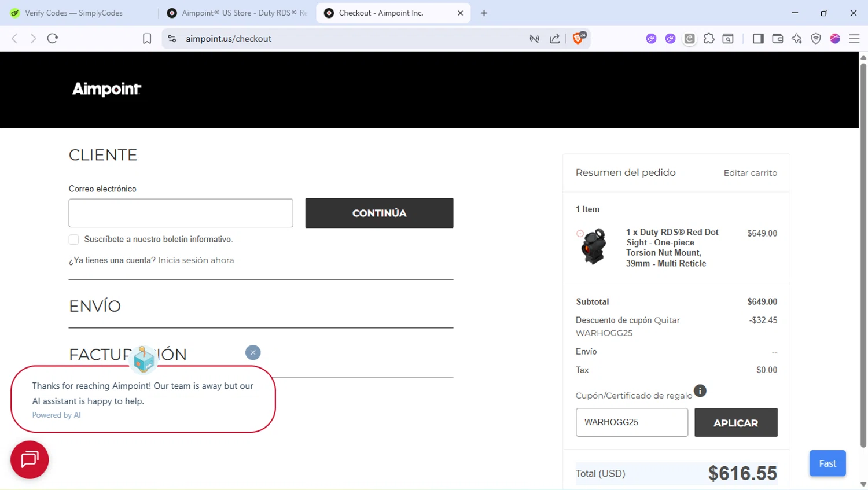Open Brave Wallet icon

(x=777, y=39)
